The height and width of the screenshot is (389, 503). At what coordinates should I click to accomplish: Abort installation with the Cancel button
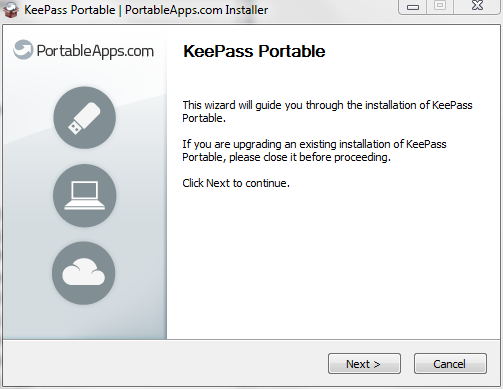pos(450,364)
